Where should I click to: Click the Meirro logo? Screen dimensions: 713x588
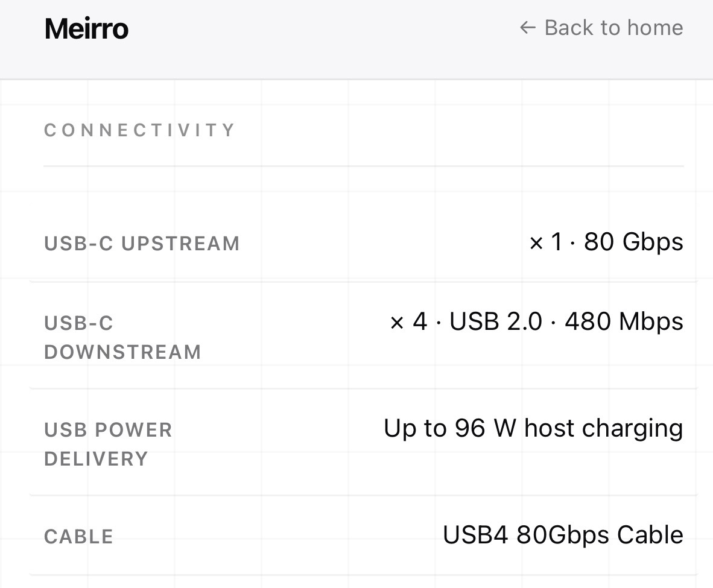coord(86,29)
